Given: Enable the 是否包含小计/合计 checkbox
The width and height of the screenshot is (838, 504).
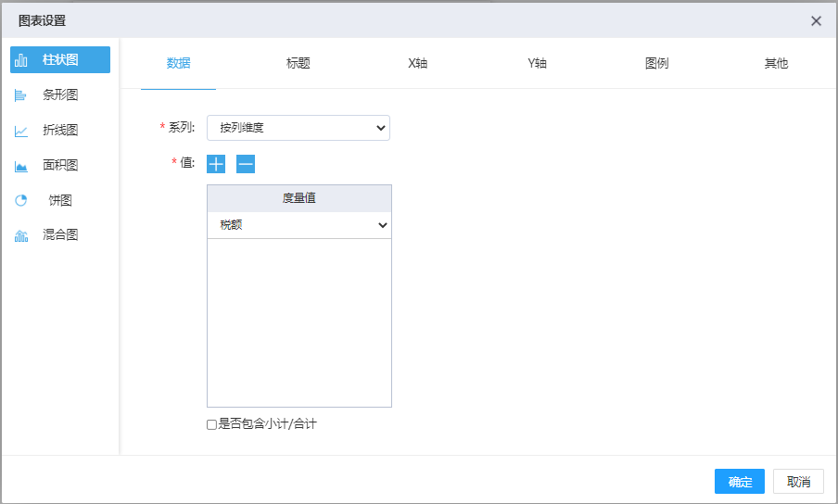Looking at the screenshot, I should tap(212, 424).
